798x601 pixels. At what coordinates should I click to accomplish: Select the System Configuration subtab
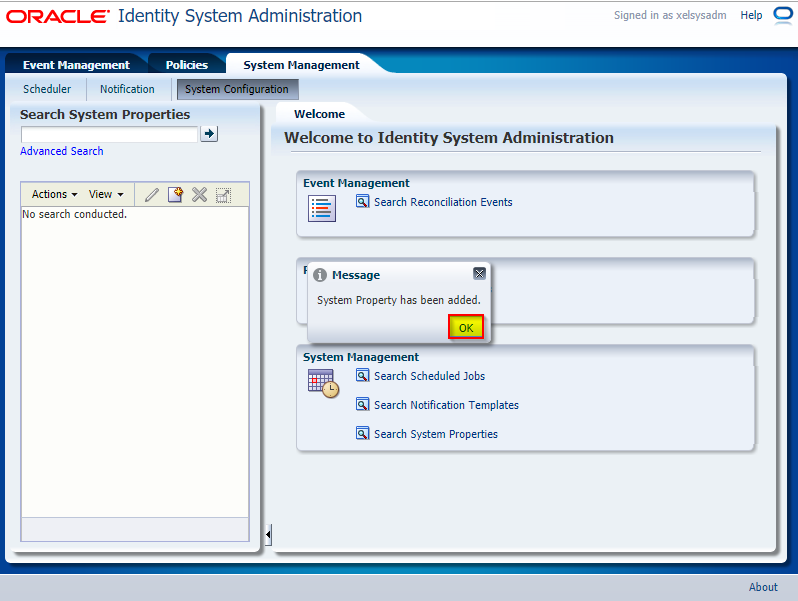click(237, 90)
